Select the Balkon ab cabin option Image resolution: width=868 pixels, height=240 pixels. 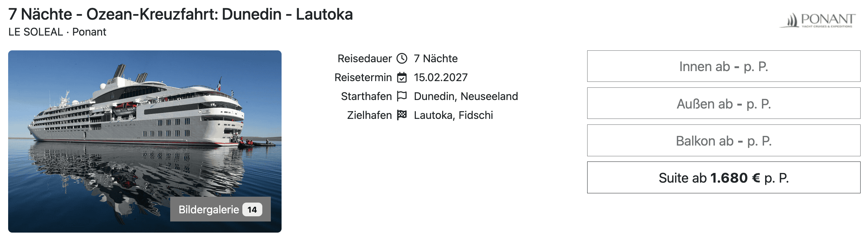pos(723,141)
